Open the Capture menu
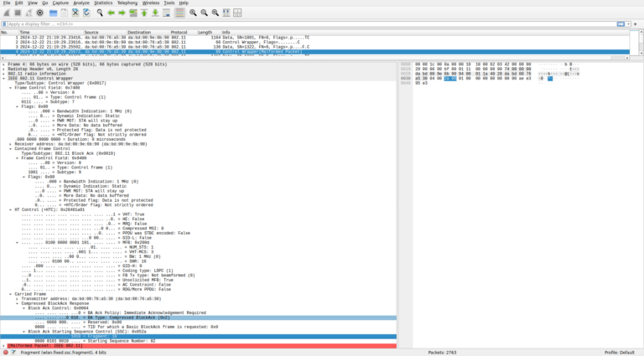644x356 pixels. (x=60, y=3)
